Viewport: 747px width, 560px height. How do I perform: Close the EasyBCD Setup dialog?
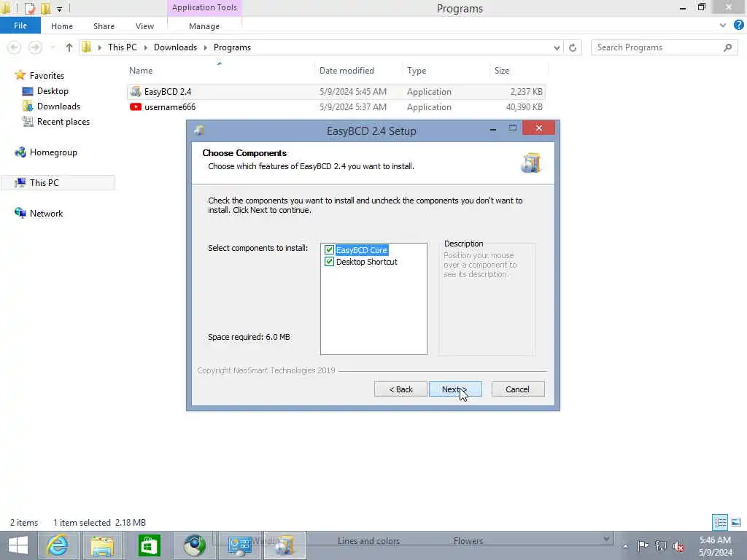[539, 128]
